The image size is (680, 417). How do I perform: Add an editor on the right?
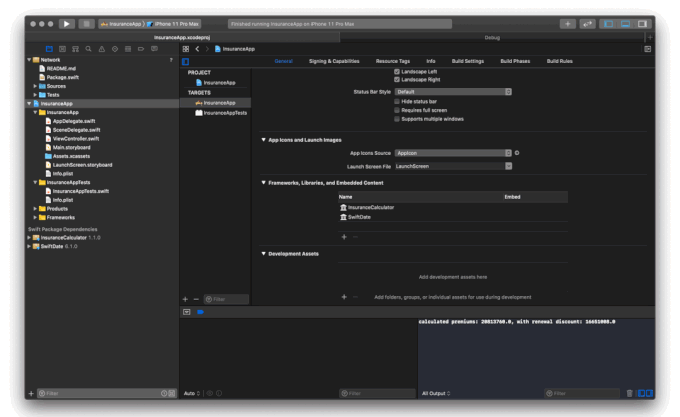pos(647,49)
